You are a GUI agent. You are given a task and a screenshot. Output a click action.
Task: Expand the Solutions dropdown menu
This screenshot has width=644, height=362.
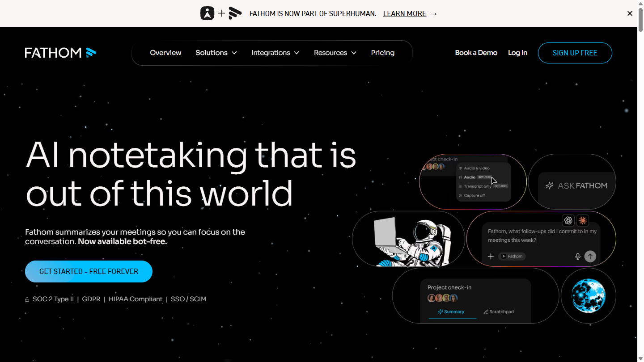pos(216,53)
